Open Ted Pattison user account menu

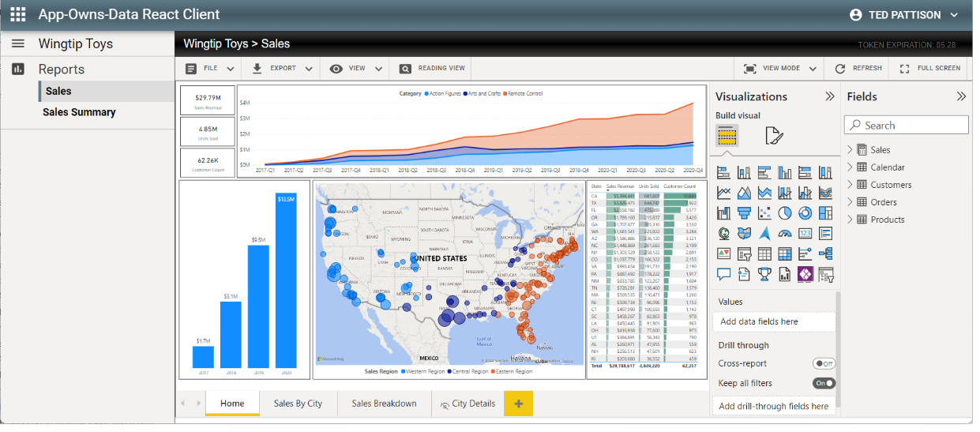(x=905, y=14)
